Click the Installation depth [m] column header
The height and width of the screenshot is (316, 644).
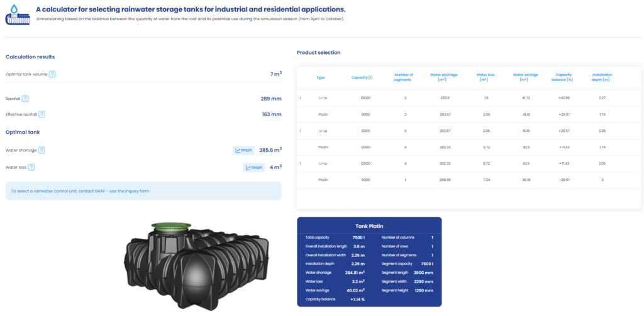tap(602, 77)
